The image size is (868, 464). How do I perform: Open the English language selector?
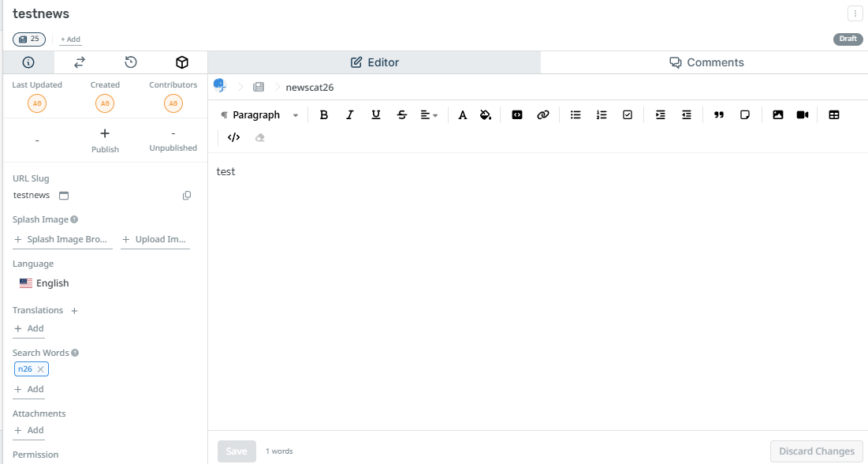45,283
